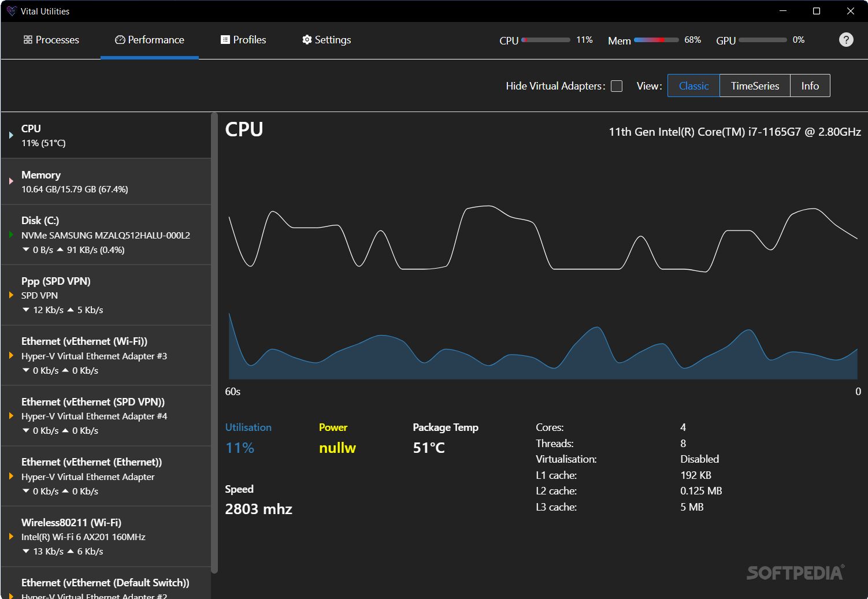
Task: Expand Ethernet (vEthernet (SPD VPN)) entry arrow
Action: point(11,416)
